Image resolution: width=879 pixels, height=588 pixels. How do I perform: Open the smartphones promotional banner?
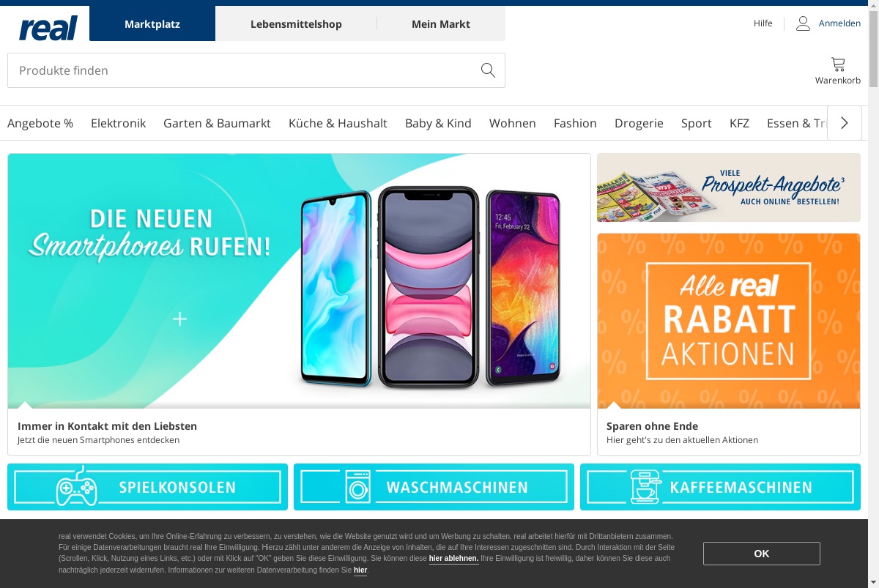coord(299,304)
